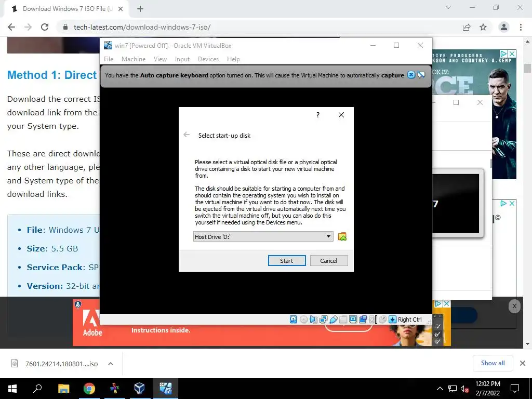
Task: Click the don't-show-again message icon in notification bar
Action: (x=421, y=75)
